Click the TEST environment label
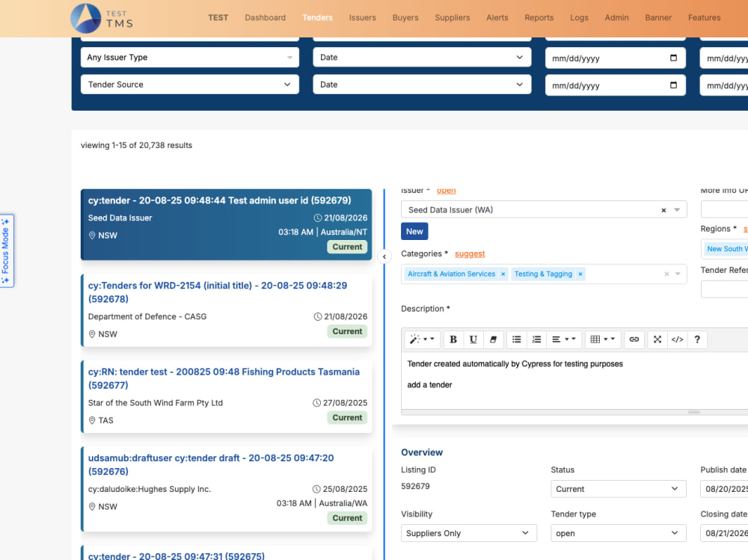This screenshot has height=560, width=748. pos(218,18)
